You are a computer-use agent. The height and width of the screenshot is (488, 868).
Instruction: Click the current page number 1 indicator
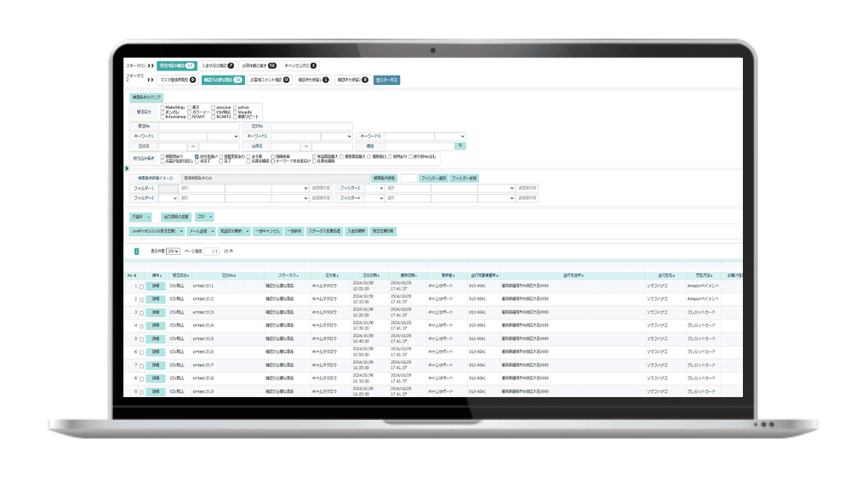pos(136,252)
